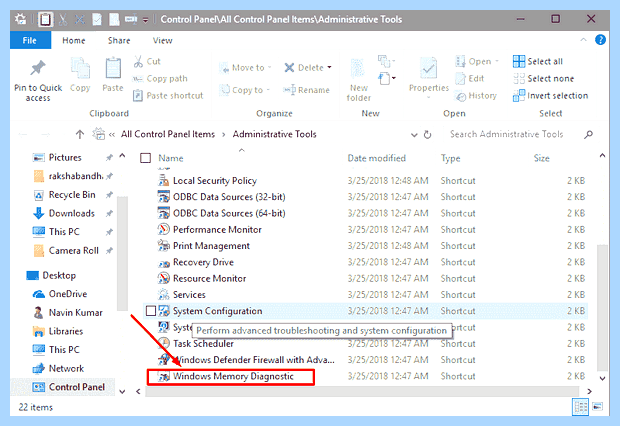Click the Rename button
The image size is (620, 426).
[x=306, y=90]
